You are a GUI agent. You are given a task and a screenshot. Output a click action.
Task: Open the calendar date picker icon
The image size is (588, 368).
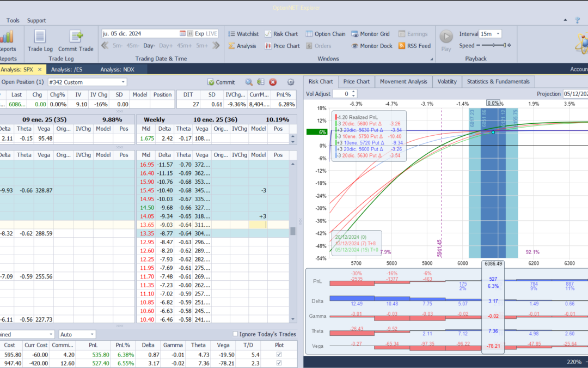click(x=182, y=33)
